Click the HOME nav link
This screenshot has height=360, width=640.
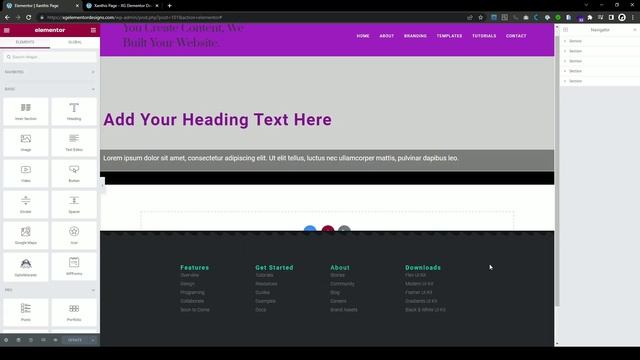pyautogui.click(x=363, y=36)
